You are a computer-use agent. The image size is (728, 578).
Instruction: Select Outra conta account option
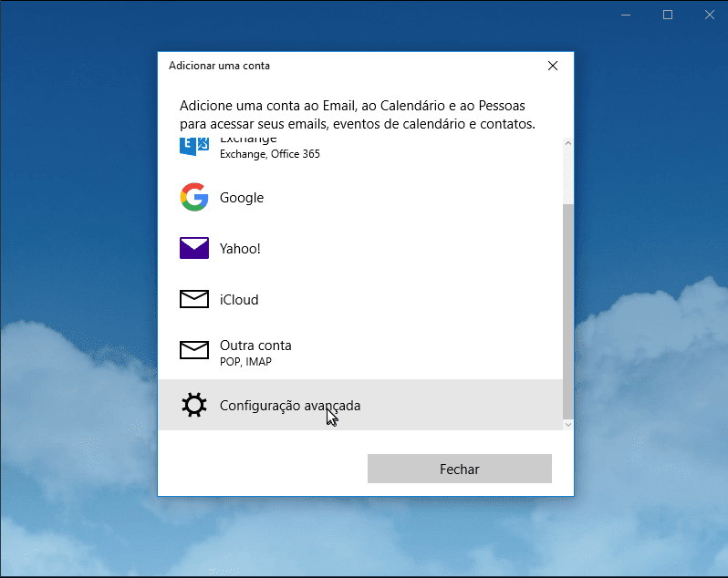click(360, 352)
